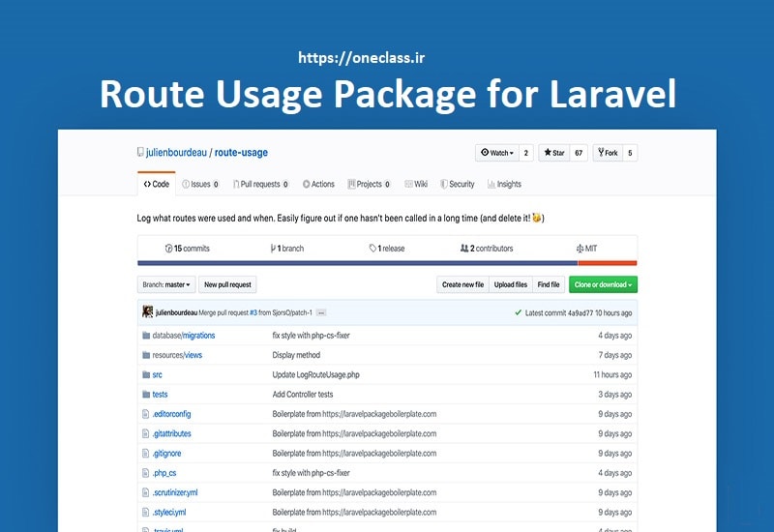Click julienbourdeau's avatar in commit row

147,311
